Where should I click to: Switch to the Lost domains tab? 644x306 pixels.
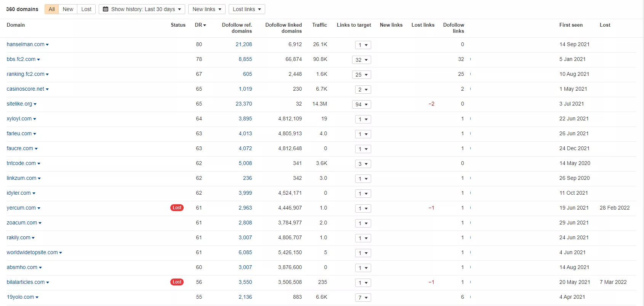coord(87,9)
